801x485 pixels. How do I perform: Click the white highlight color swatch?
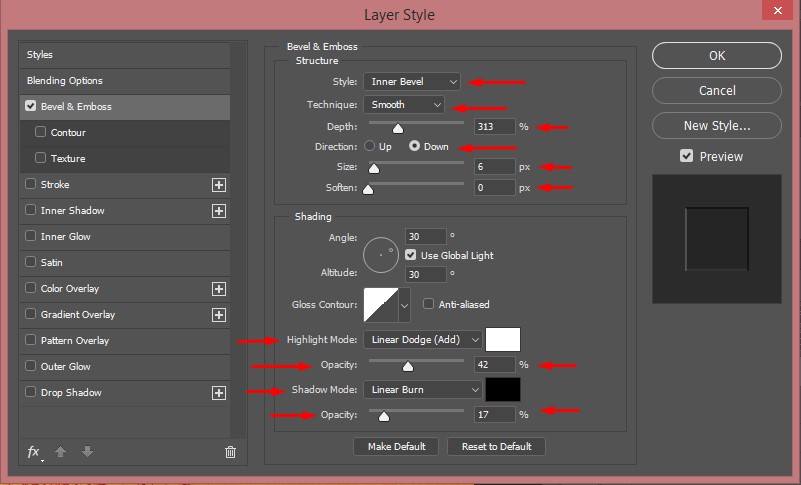[503, 339]
